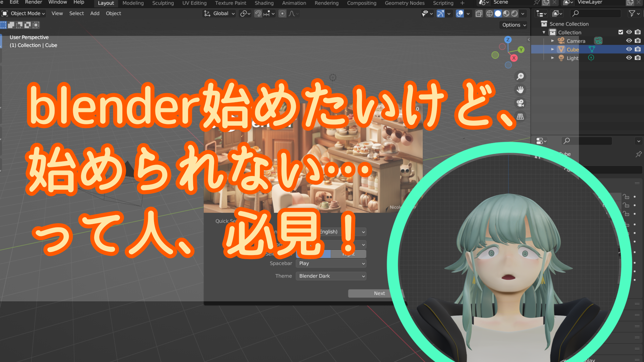Select wireframe viewport shading
This screenshot has width=644, height=362.
point(490,13)
